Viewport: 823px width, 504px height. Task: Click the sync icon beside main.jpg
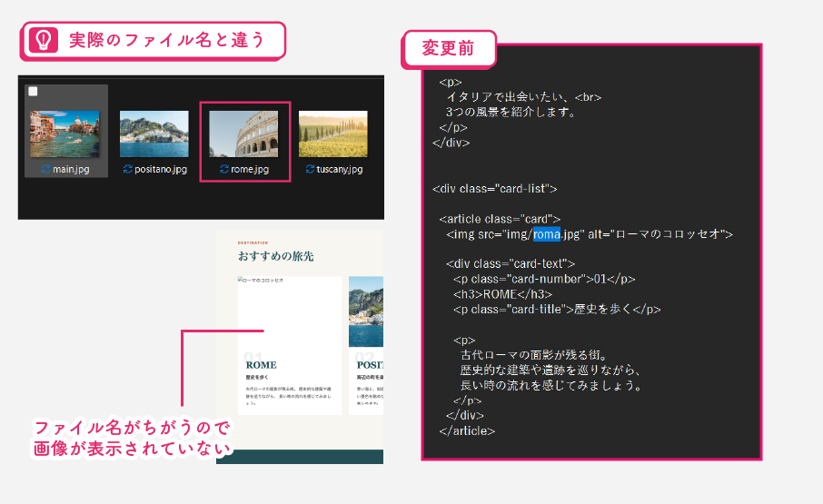click(x=46, y=169)
